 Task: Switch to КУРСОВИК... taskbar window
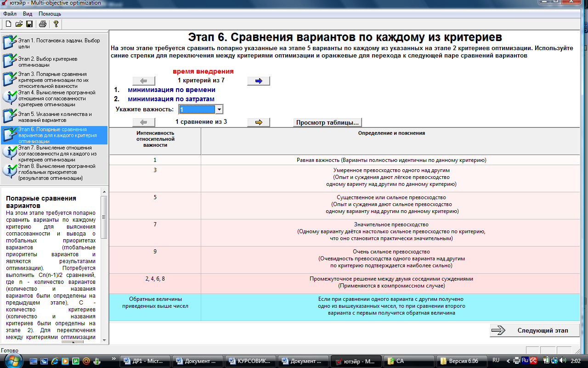point(251,361)
